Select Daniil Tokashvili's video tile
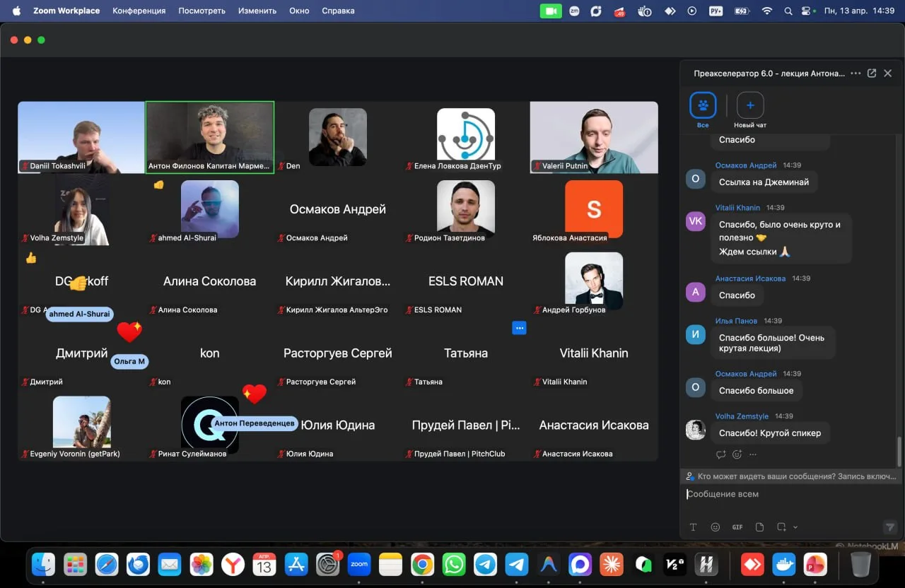 [x=81, y=137]
